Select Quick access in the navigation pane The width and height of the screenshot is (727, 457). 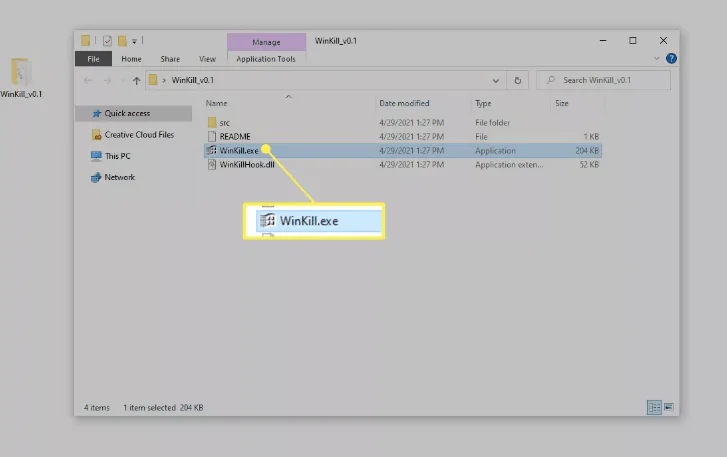134,113
